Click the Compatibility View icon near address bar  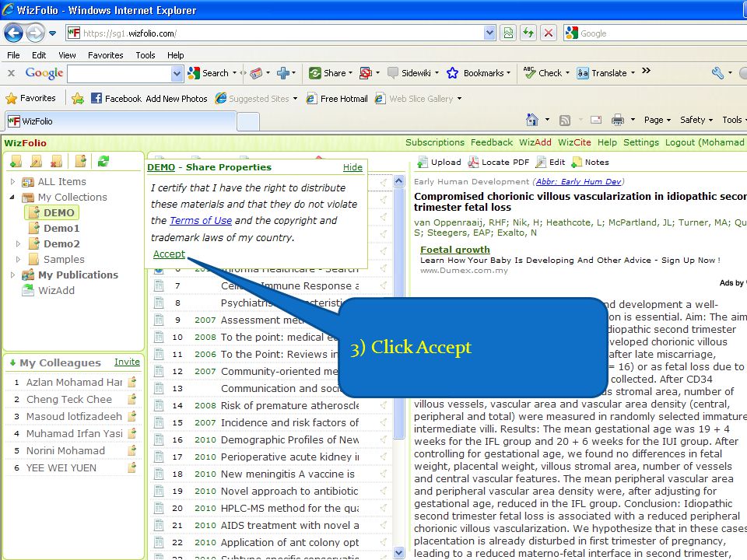pos(508,33)
